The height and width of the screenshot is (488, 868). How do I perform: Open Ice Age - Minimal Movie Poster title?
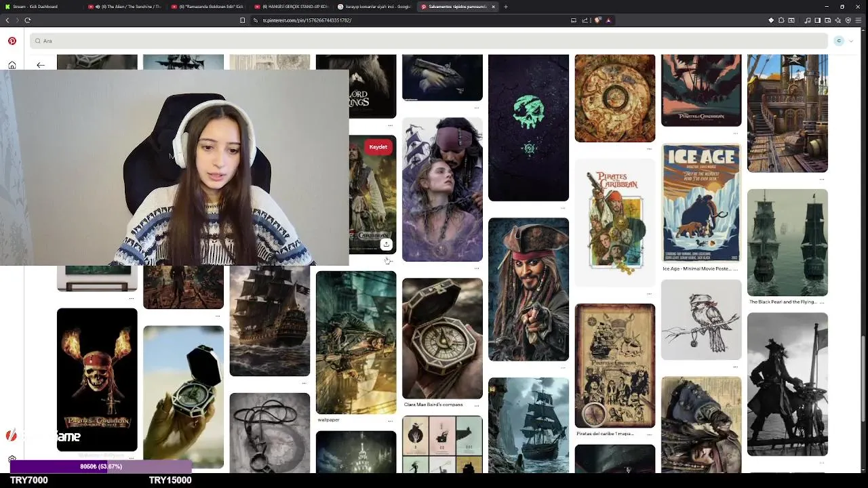(696, 268)
